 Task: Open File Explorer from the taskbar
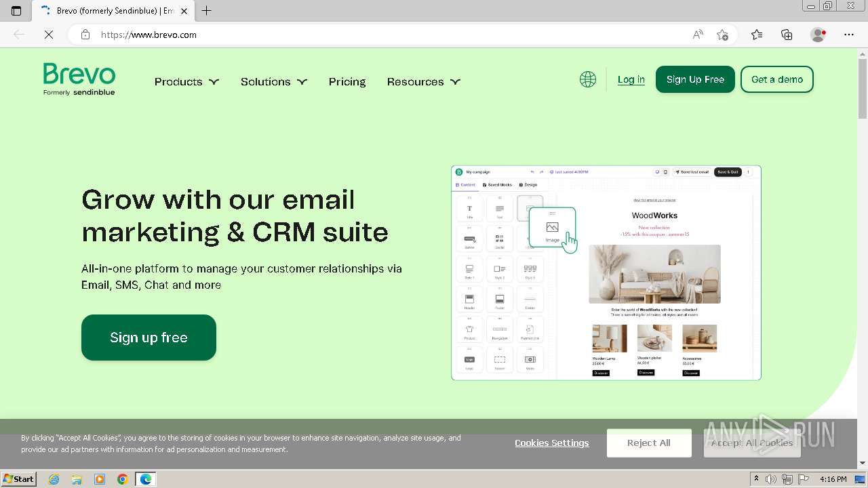coord(77,479)
